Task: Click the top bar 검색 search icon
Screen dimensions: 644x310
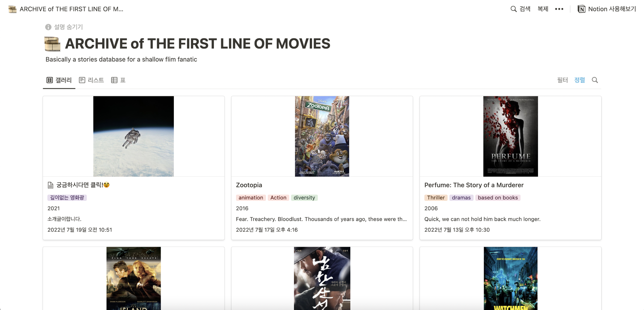Action: [514, 9]
